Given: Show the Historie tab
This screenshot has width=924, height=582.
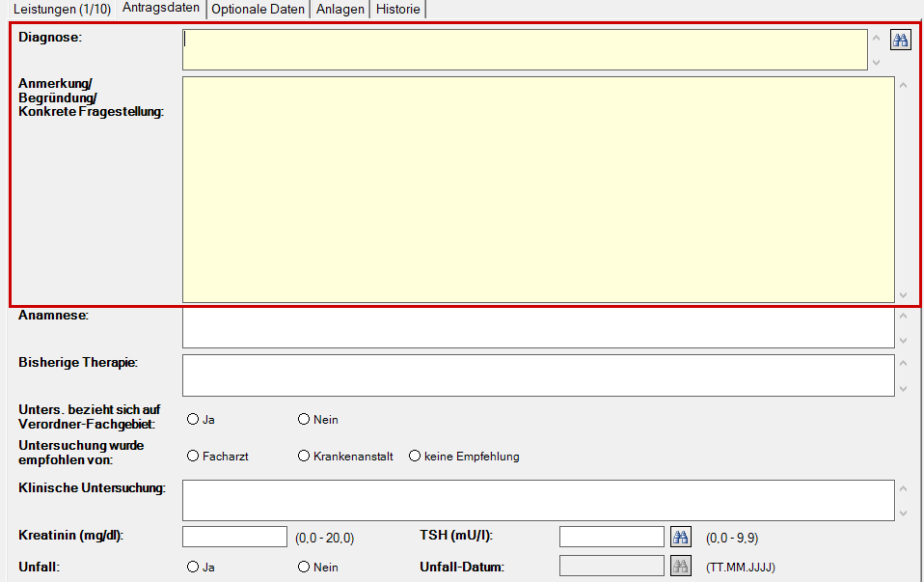Looking at the screenshot, I should pyautogui.click(x=397, y=10).
